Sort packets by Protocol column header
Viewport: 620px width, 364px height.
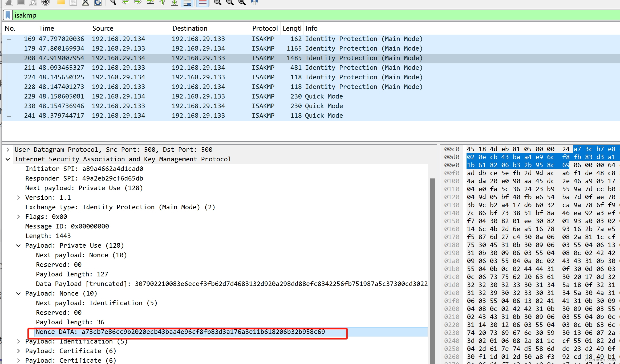click(x=265, y=28)
